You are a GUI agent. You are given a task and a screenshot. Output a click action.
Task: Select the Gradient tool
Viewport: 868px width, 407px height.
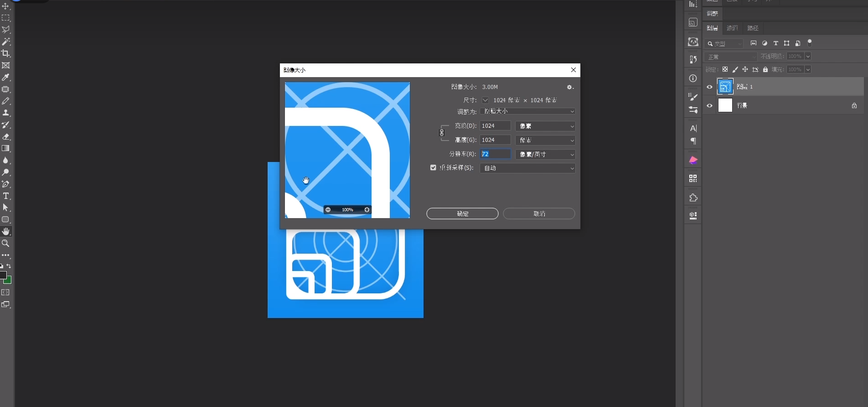pos(6,148)
